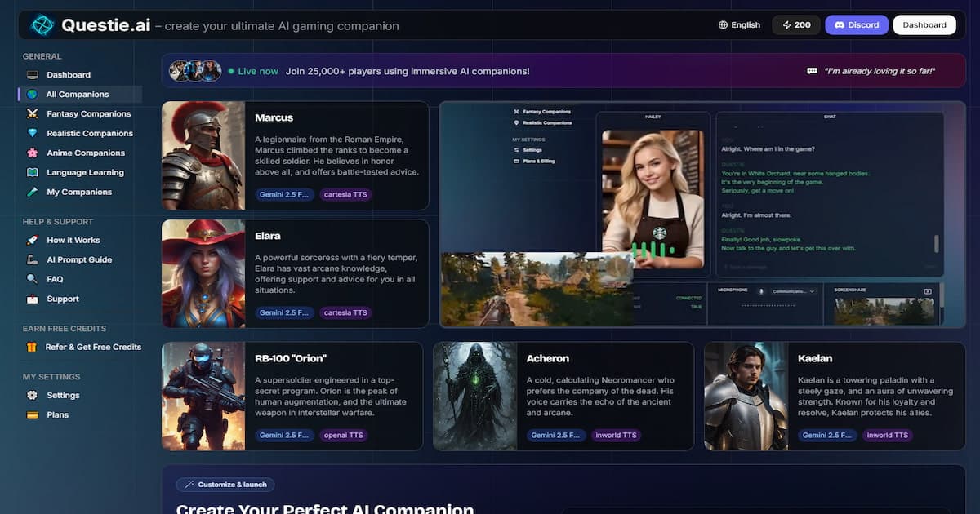
Task: Click Kaelan's Gemini 2.5 F... tag
Action: click(x=827, y=436)
